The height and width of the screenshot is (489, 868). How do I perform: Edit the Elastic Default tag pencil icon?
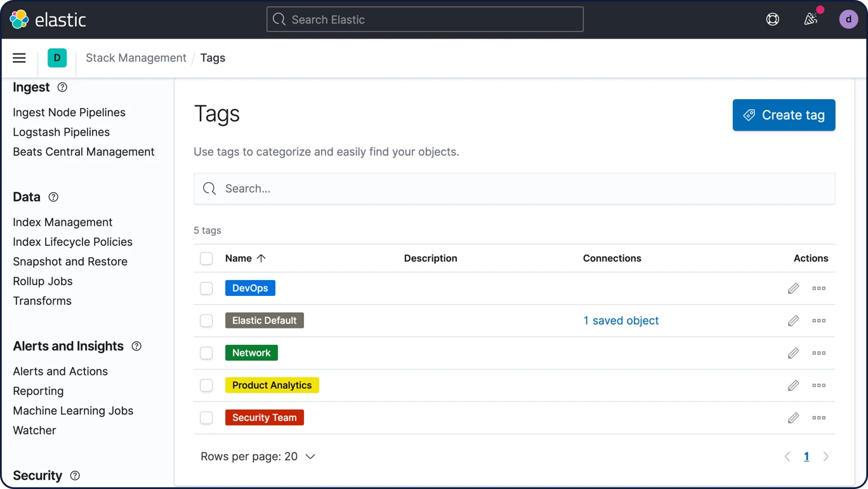point(793,321)
